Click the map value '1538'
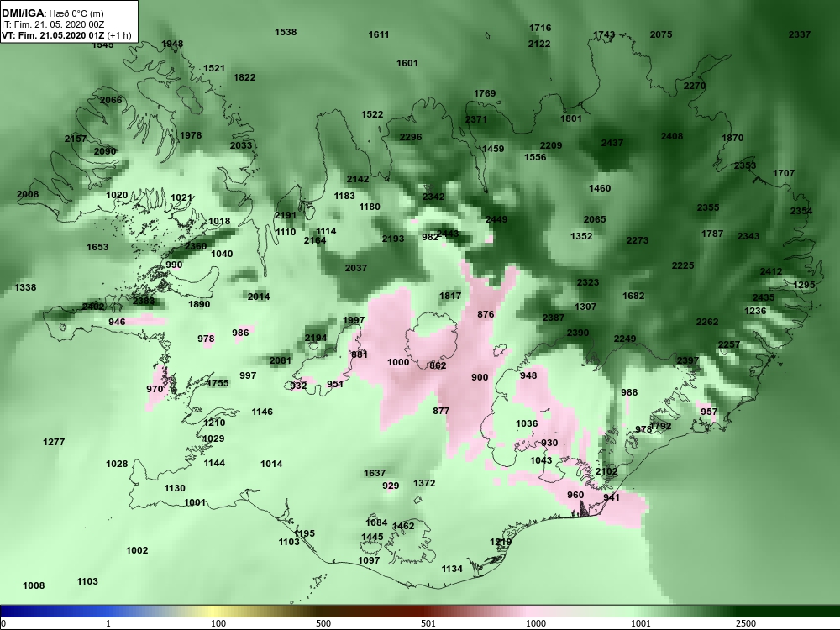 (x=286, y=32)
